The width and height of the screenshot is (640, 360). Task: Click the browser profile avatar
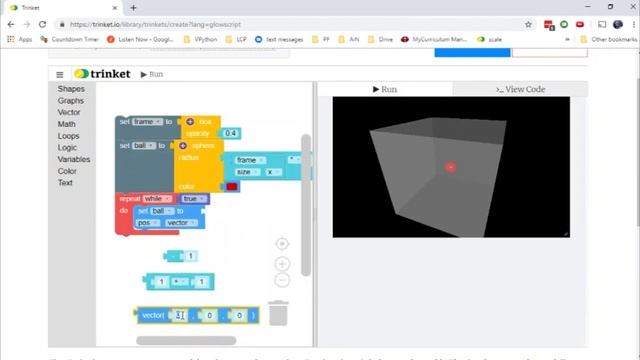point(618,24)
